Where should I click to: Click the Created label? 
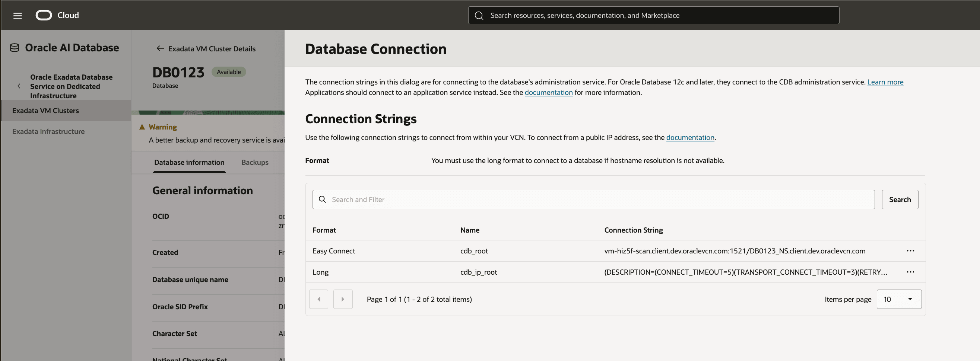(165, 252)
